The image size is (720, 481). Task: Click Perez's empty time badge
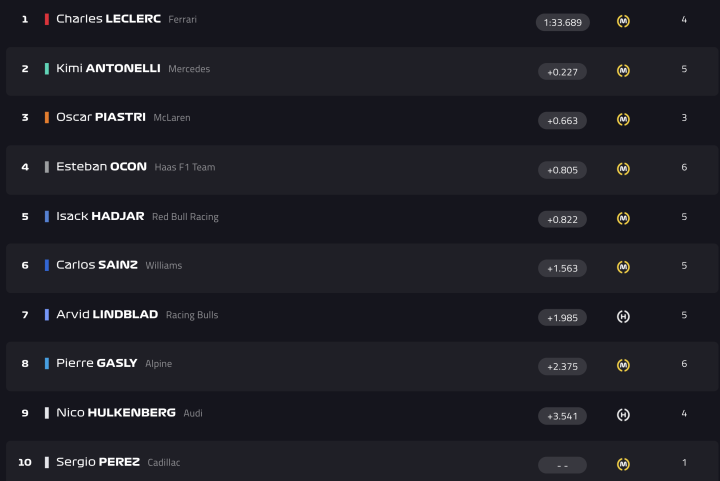point(562,465)
